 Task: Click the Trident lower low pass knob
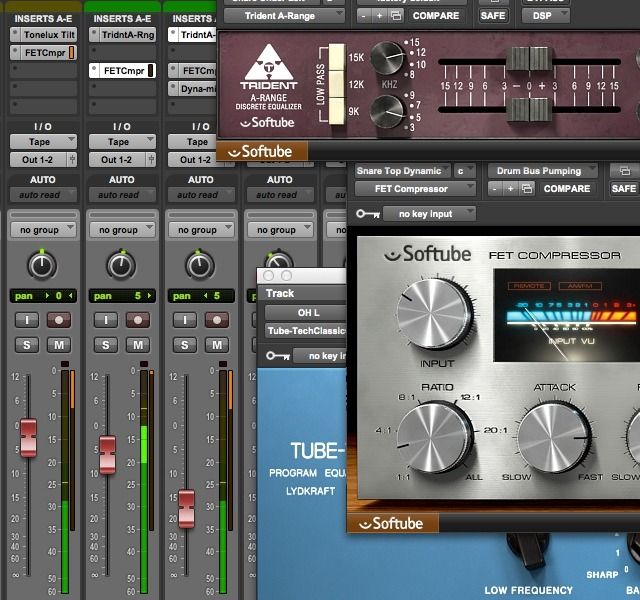(387, 112)
